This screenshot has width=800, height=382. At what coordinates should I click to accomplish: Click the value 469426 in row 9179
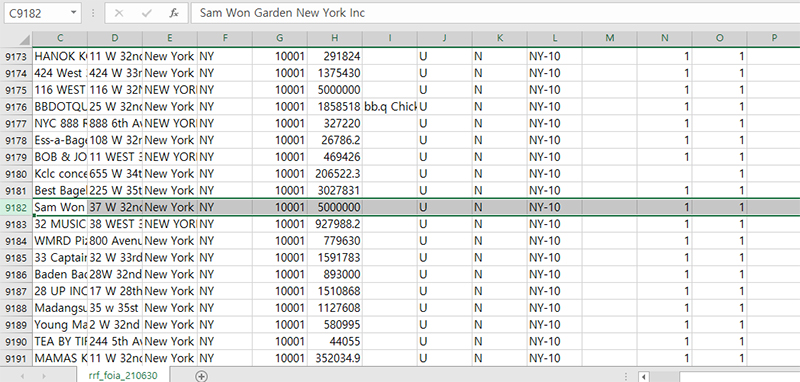point(335,157)
